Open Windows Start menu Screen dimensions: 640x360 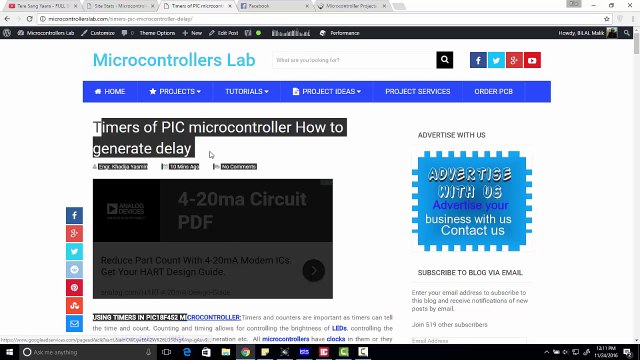pos(9,352)
